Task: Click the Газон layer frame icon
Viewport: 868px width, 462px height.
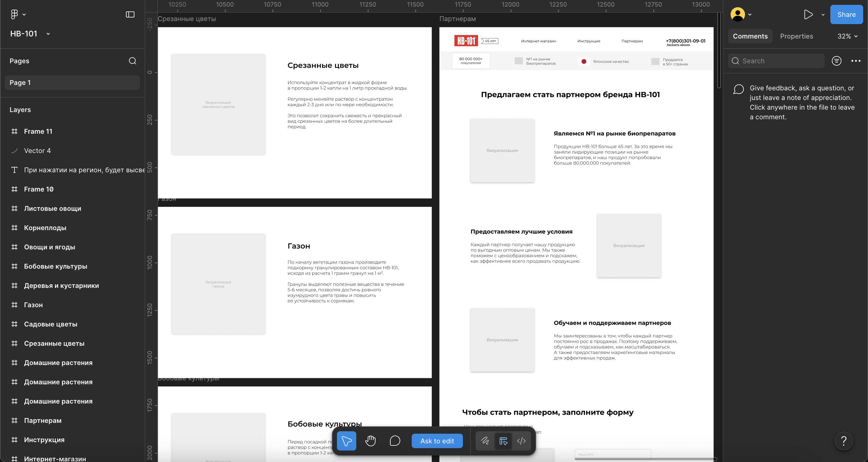Action: click(14, 305)
